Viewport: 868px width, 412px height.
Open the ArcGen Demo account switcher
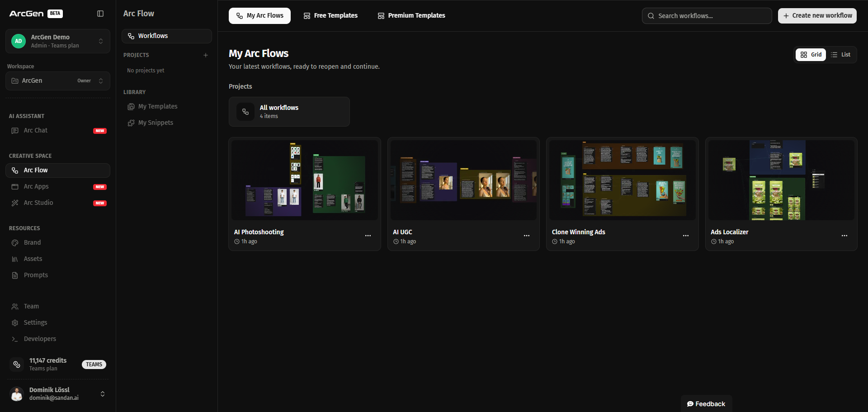pos(58,41)
